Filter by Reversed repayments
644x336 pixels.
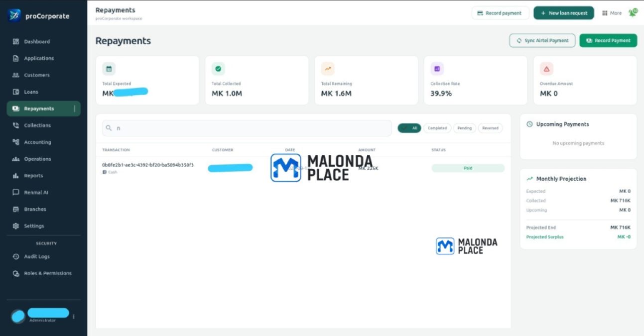[490, 128]
